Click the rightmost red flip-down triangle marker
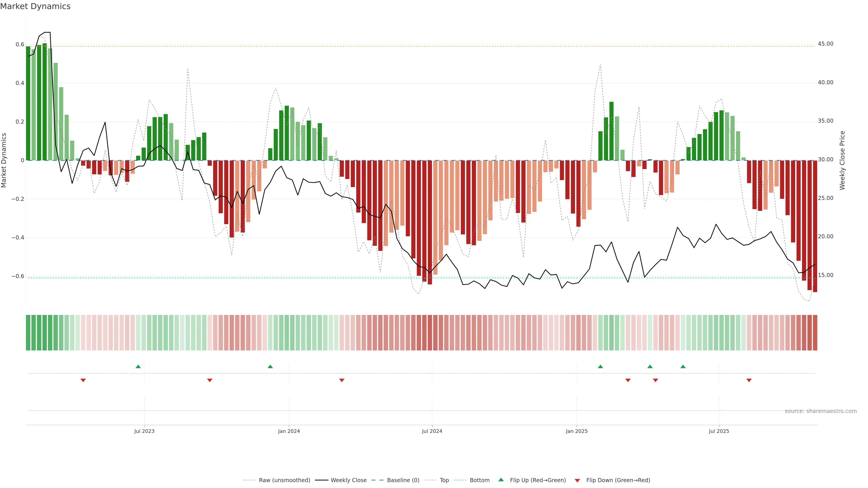Viewport: 868px width, 488px height. [749, 380]
